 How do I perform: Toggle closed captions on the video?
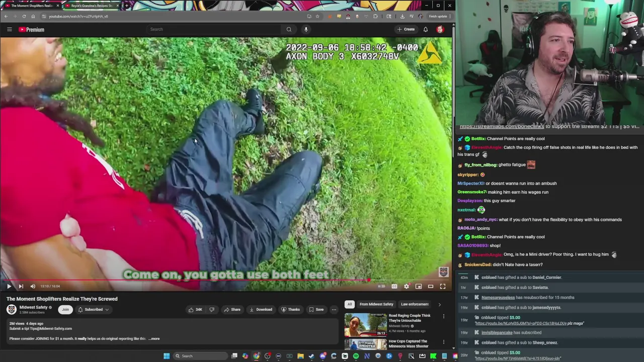coord(394,286)
